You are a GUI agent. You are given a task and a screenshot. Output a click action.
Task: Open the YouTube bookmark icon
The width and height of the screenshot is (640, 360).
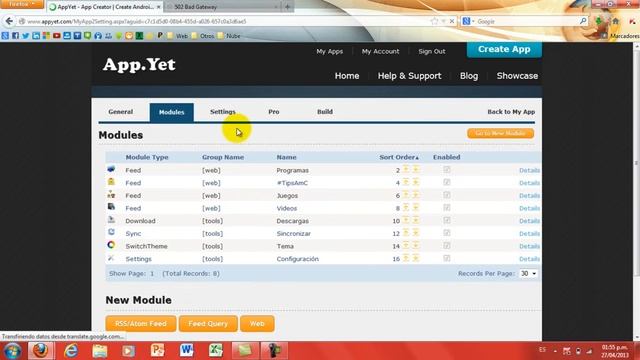[57, 36]
